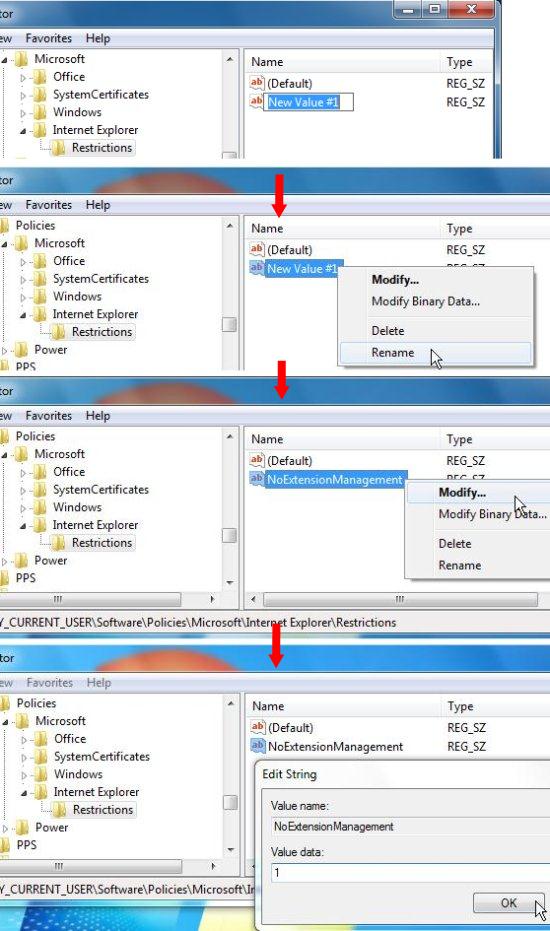
Task: Expand the Windows key in the Rename-menu screenshot
Action: click(x=23, y=297)
